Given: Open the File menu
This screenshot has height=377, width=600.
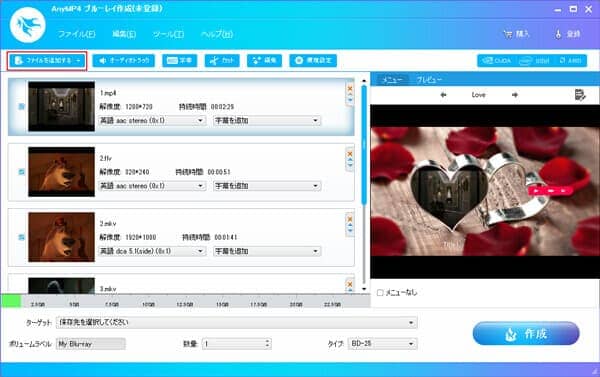Looking at the screenshot, I should (77, 34).
